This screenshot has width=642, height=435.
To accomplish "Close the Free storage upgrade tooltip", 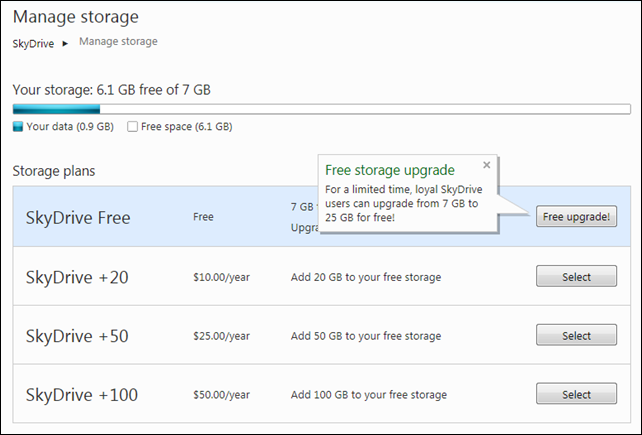I will [487, 165].
